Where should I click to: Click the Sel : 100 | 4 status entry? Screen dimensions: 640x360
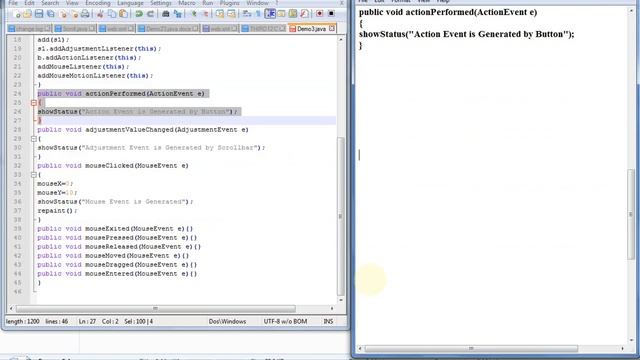click(x=139, y=321)
